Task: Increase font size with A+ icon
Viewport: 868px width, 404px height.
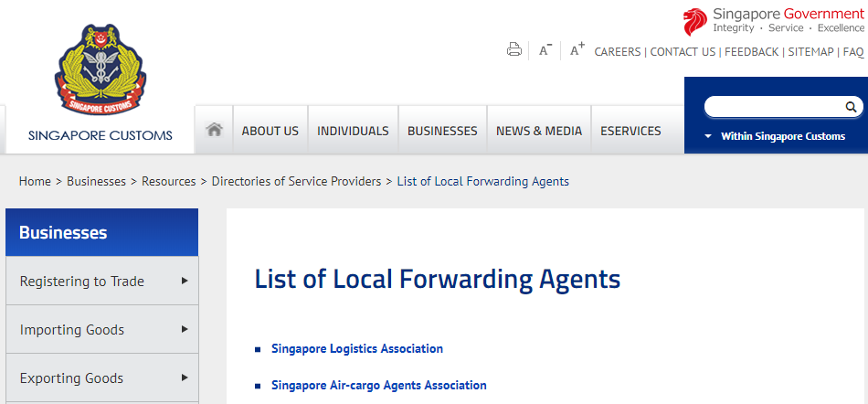Action: (x=577, y=49)
